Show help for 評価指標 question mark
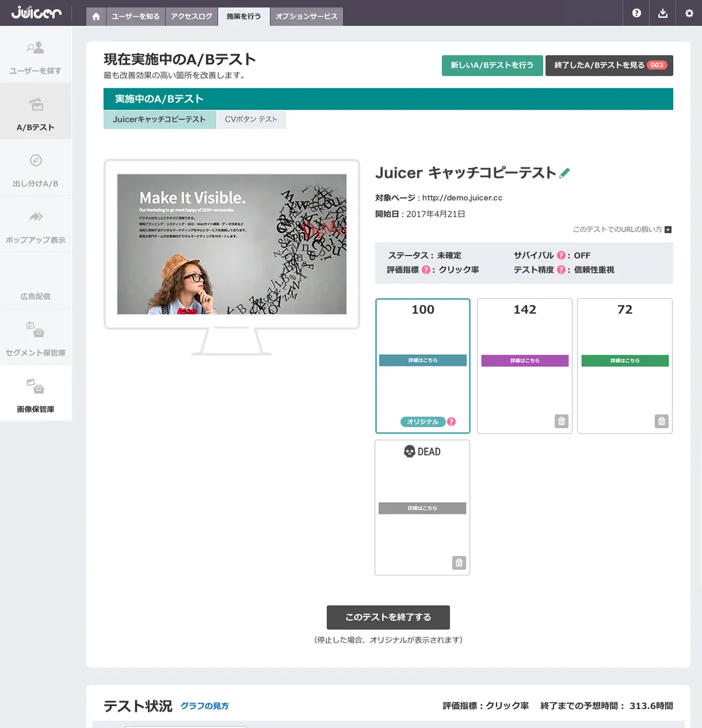Screen dimensions: 702x728 click(x=426, y=270)
